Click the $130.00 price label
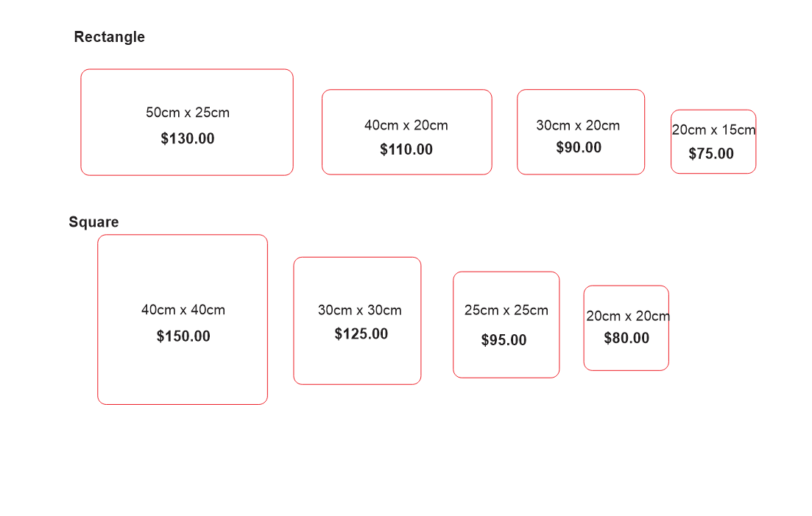The image size is (812, 516). pyautogui.click(x=188, y=138)
